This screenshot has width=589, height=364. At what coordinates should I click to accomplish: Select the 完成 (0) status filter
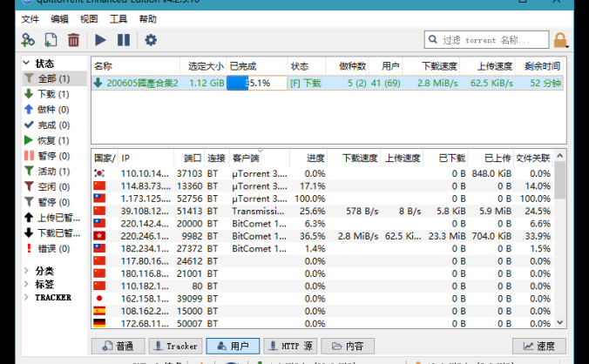coord(54,125)
